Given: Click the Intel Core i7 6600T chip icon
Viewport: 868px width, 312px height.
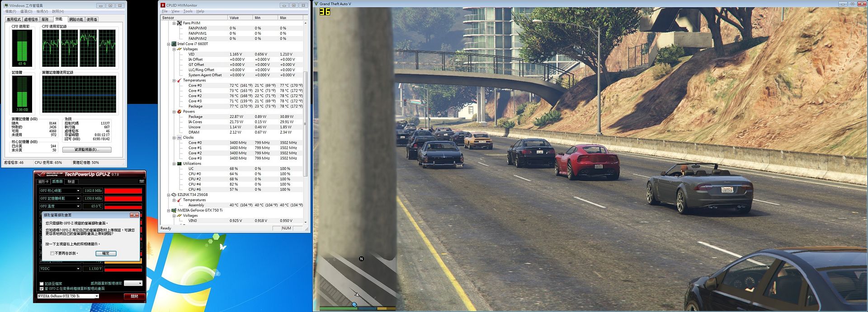Looking at the screenshot, I should 174,44.
